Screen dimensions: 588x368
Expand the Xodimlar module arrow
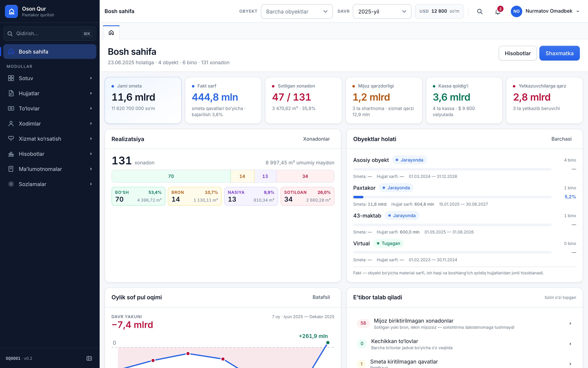pos(91,123)
